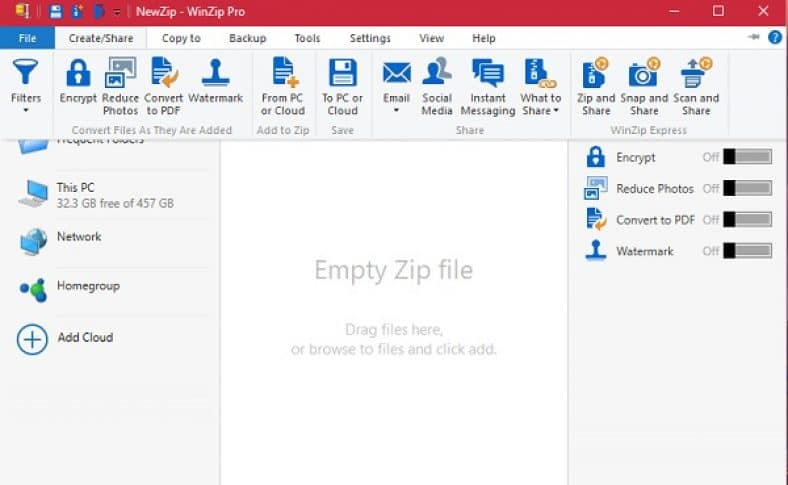Click the Email envelope icon
This screenshot has height=485, width=788.
[397, 73]
